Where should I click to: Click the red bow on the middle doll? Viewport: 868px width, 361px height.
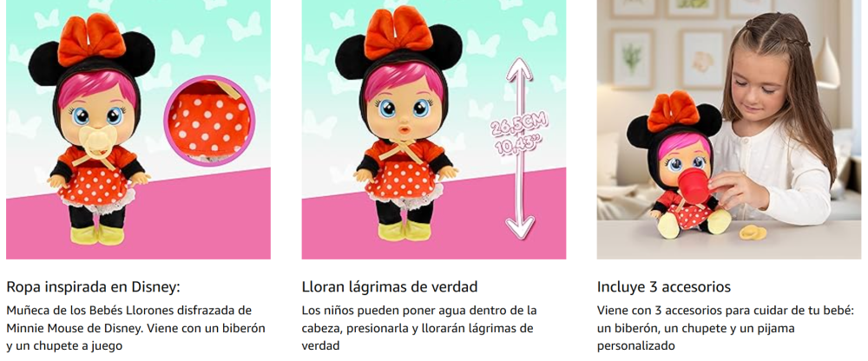point(398,35)
